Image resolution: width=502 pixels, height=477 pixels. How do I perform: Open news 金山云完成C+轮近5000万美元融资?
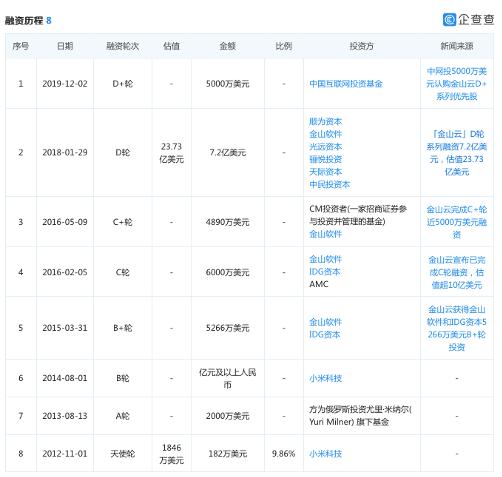click(x=457, y=222)
